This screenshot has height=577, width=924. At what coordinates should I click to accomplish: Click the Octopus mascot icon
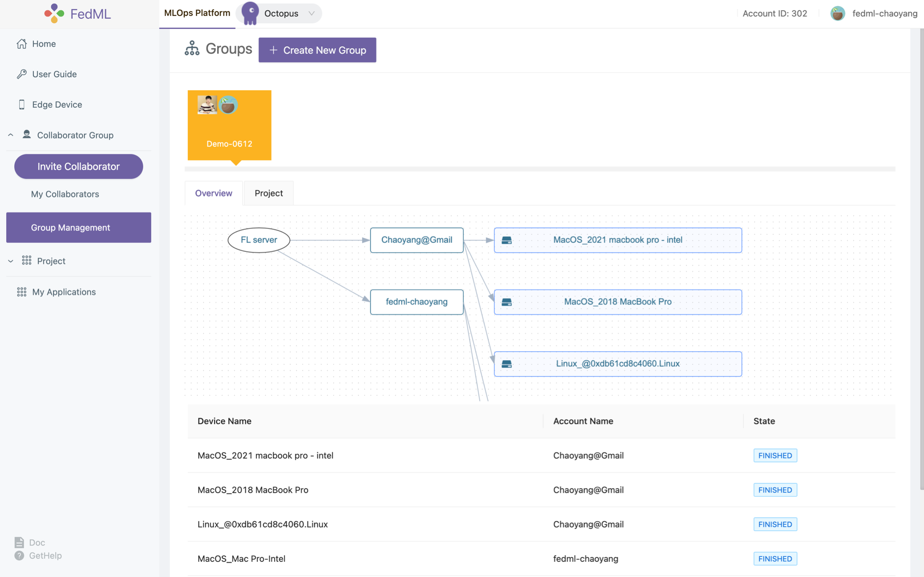coord(250,13)
